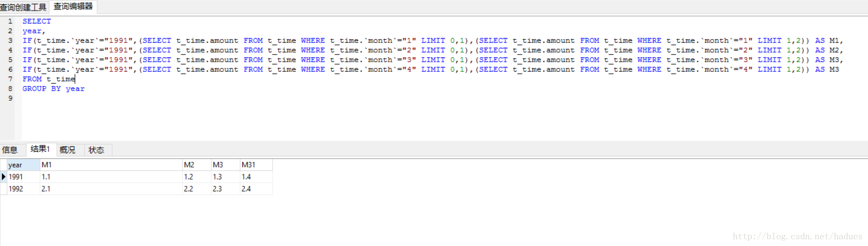The image size is (868, 246).
Task: Switch to the 状态 tab
Action: (97, 150)
